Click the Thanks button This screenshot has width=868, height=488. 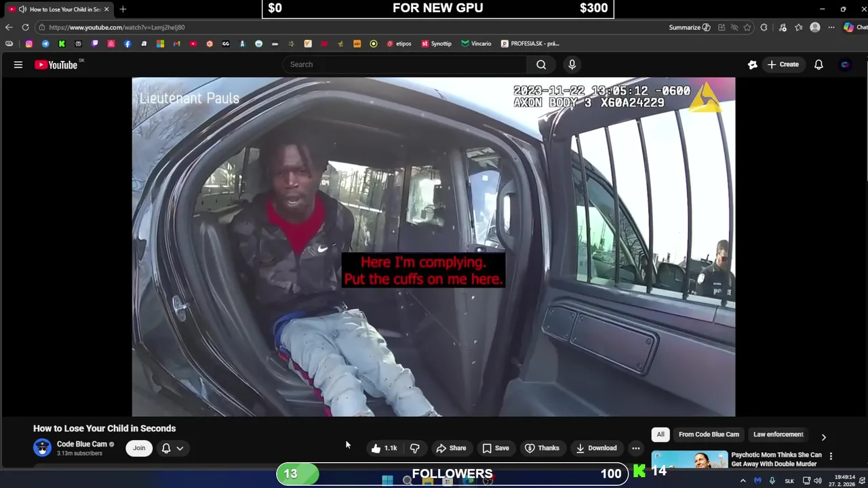point(542,448)
